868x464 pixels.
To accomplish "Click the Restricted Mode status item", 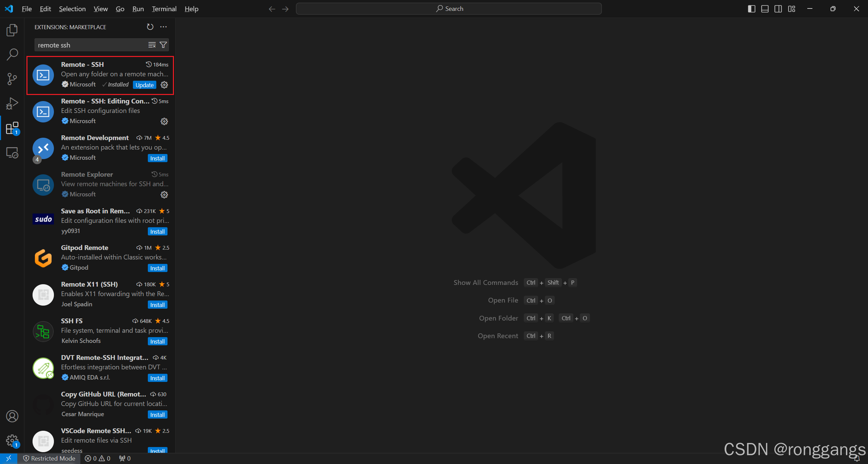I will [49, 458].
